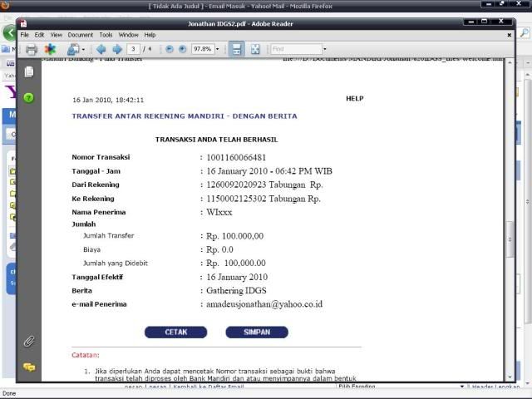Screen dimensions: 532x399
Task: Click the scroll up arrow of document
Action: [x=510, y=63]
